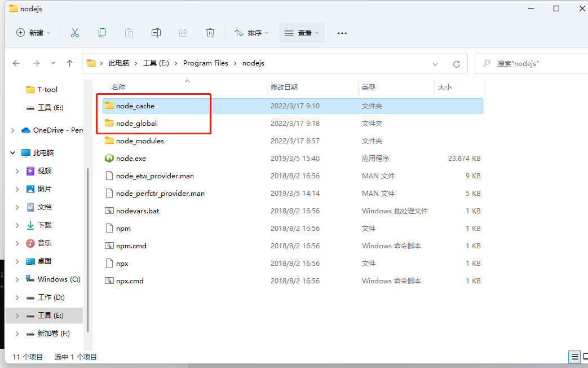The width and height of the screenshot is (588, 368).
Task: Click Program Files in the breadcrumb
Action: pos(206,63)
